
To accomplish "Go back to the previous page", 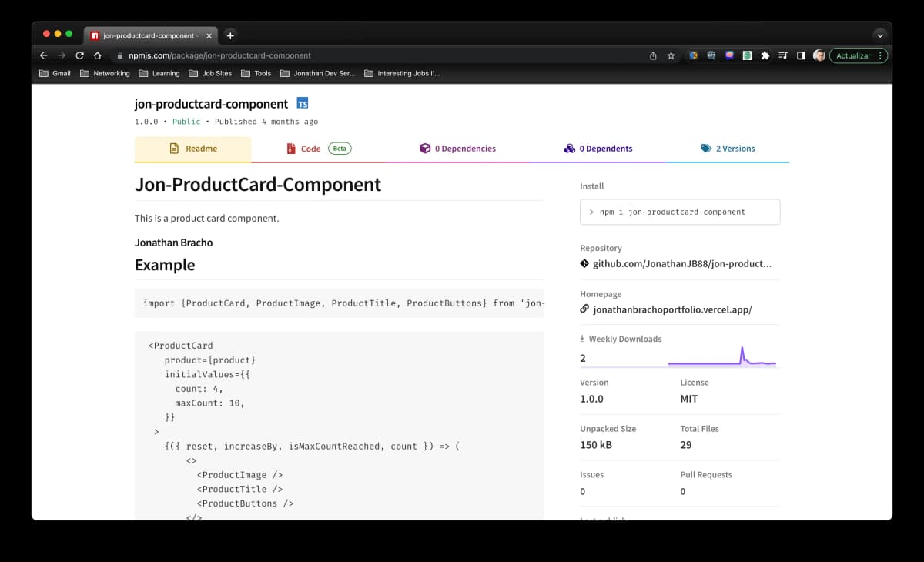I will point(43,55).
